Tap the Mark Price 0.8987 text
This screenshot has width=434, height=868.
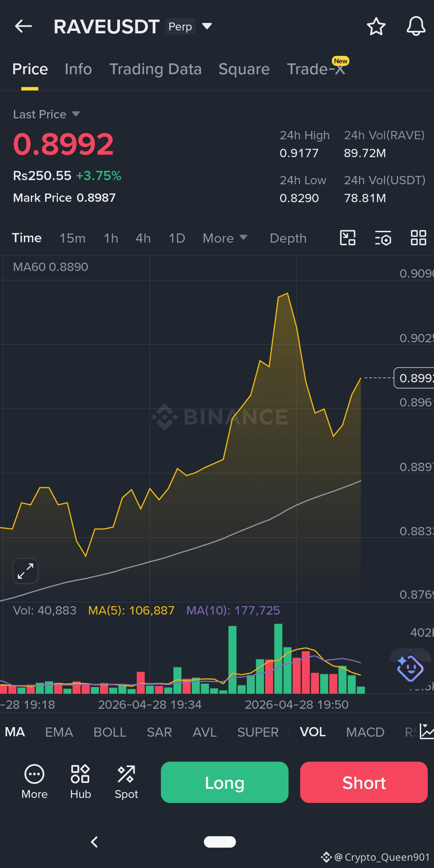pyautogui.click(x=64, y=198)
